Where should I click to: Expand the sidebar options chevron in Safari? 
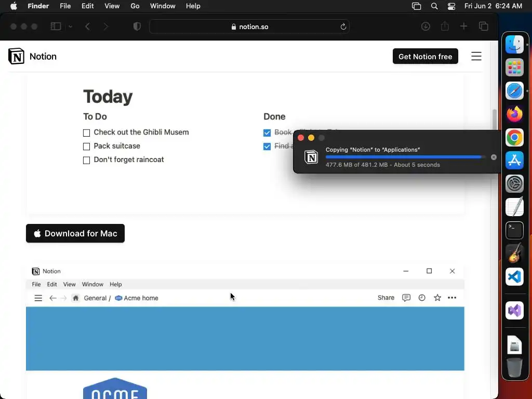point(70,26)
